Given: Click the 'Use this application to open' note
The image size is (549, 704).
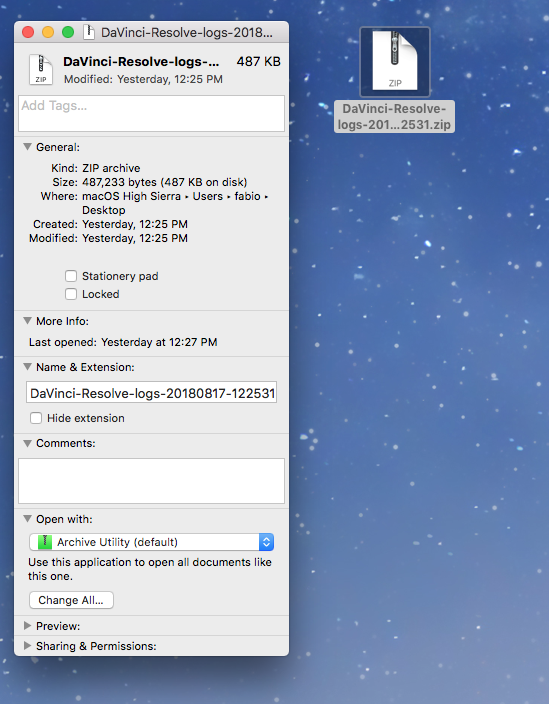Looking at the screenshot, I should (x=150, y=569).
